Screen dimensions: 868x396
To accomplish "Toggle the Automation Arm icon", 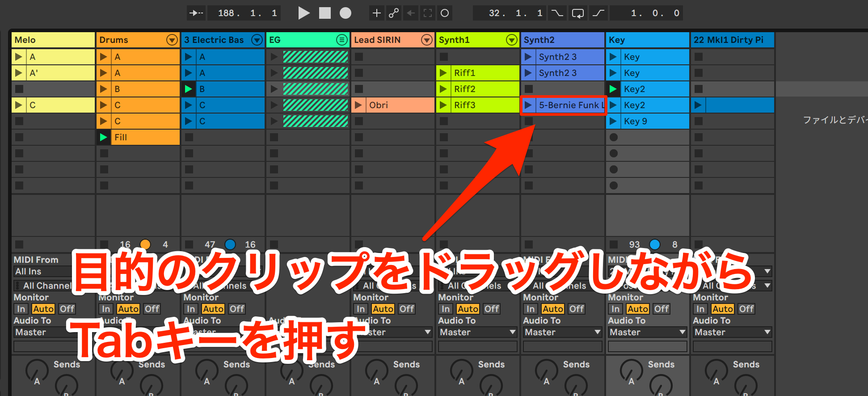I will (394, 13).
